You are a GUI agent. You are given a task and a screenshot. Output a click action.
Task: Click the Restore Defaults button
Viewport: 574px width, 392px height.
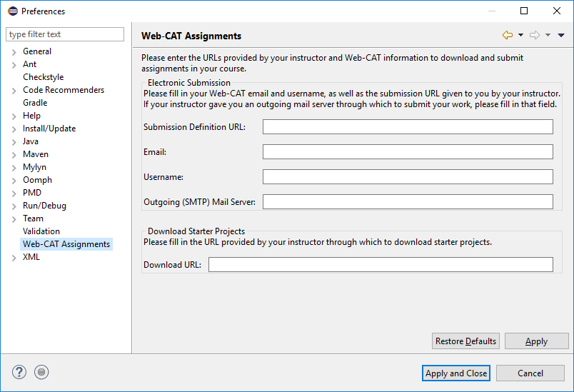tap(465, 341)
